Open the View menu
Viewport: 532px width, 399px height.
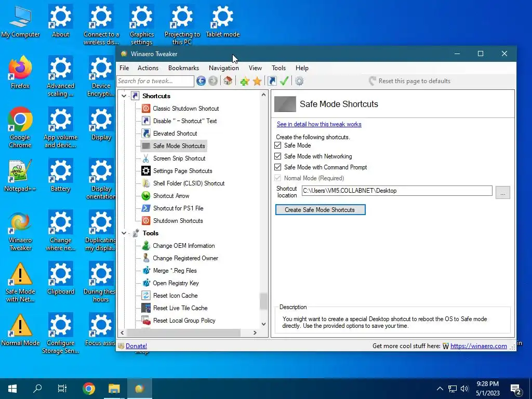tap(255, 68)
